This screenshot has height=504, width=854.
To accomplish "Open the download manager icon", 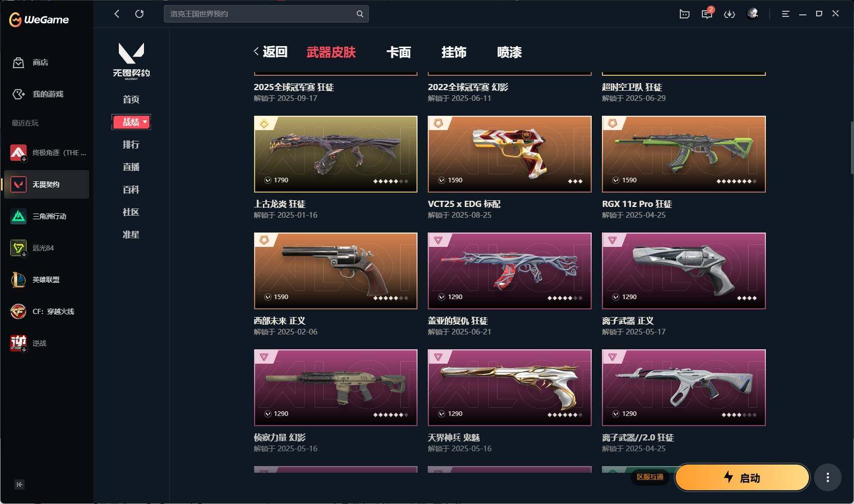I will [729, 14].
